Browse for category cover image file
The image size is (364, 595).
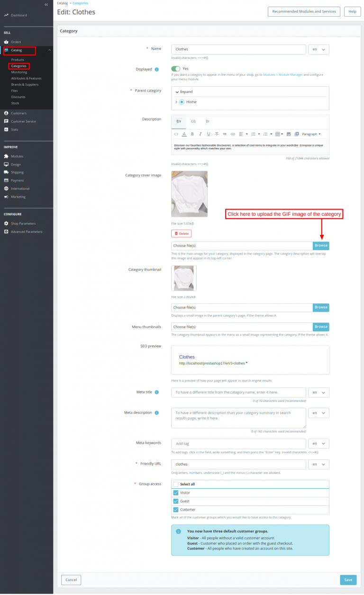(321, 246)
